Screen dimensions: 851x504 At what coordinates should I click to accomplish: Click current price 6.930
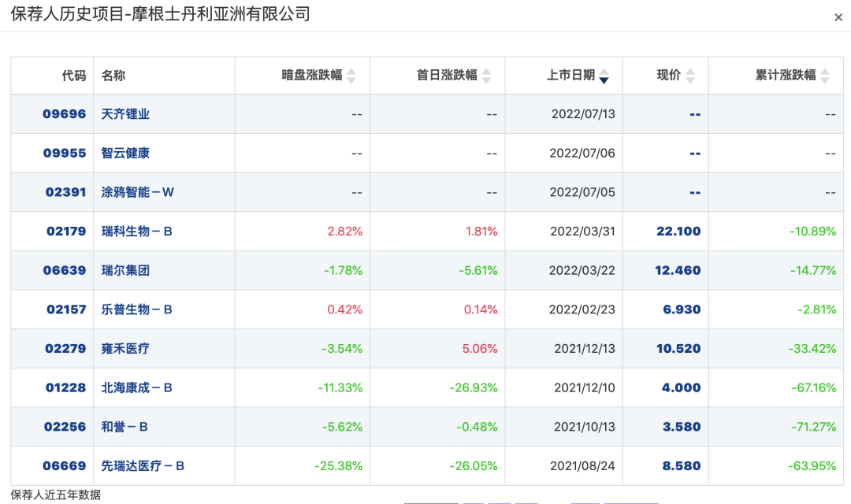point(682,309)
